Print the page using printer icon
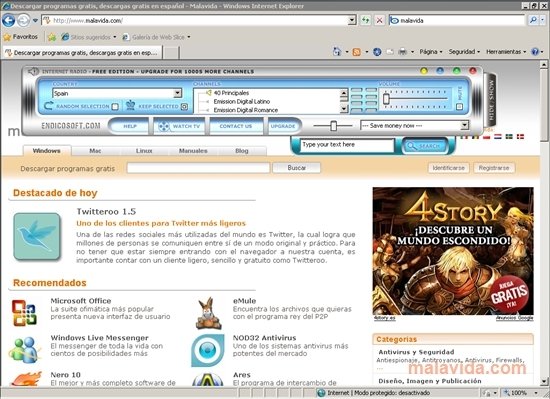This screenshot has width=550, height=399. click(403, 52)
